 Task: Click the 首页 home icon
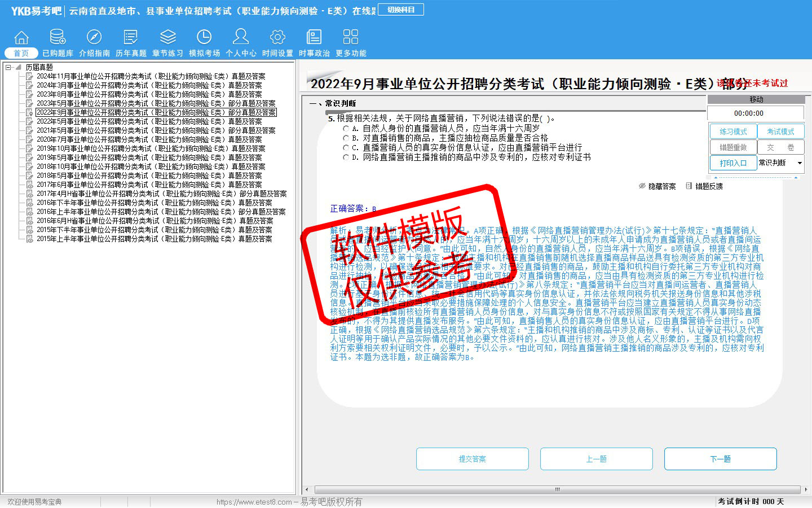coord(21,38)
